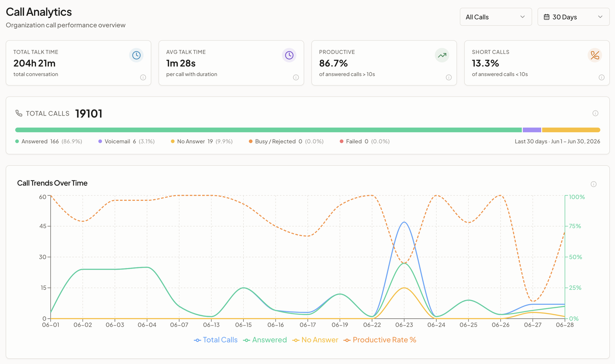Click the Call Trends Over Time title

tap(52, 183)
